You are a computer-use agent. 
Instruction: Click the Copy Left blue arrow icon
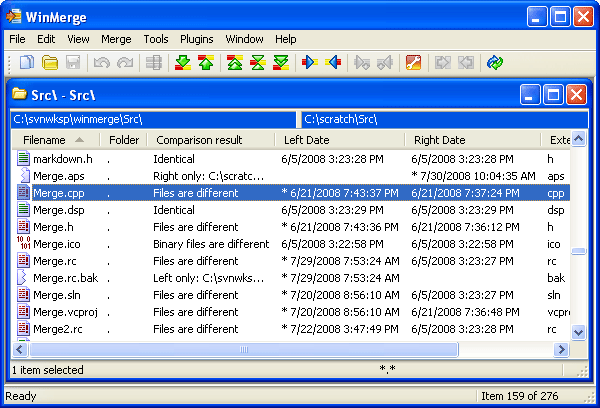coord(333,63)
